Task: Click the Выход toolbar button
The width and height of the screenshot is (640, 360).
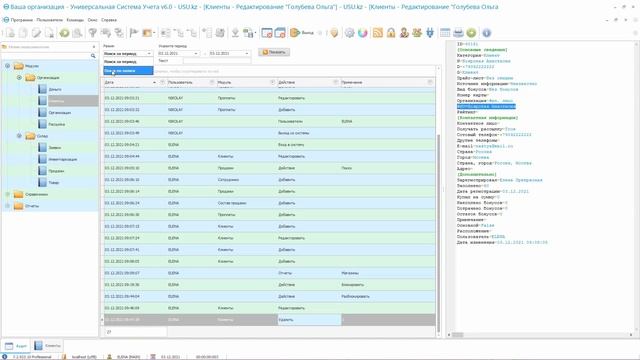Action: point(302,33)
